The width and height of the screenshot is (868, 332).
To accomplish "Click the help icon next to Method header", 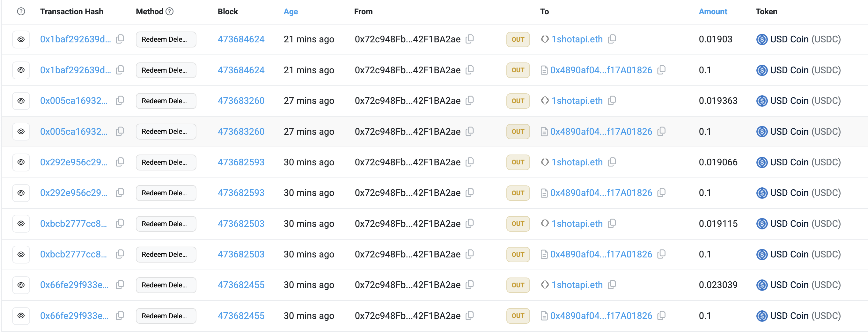I will tap(170, 11).
